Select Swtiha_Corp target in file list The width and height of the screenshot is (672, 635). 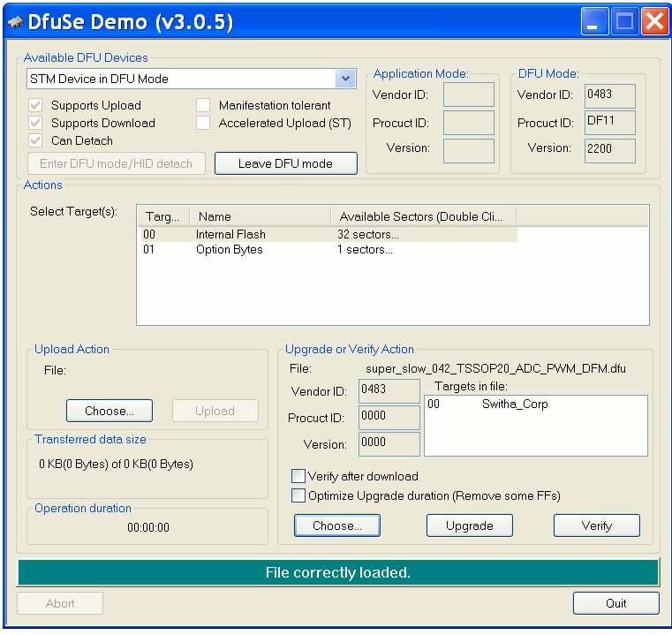[487, 404]
